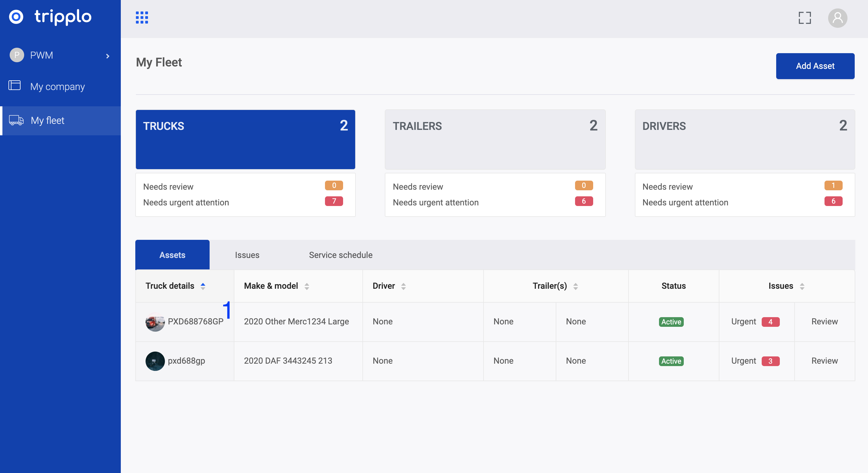The height and width of the screenshot is (473, 868).
Task: Open the user profile avatar
Action: tap(837, 18)
